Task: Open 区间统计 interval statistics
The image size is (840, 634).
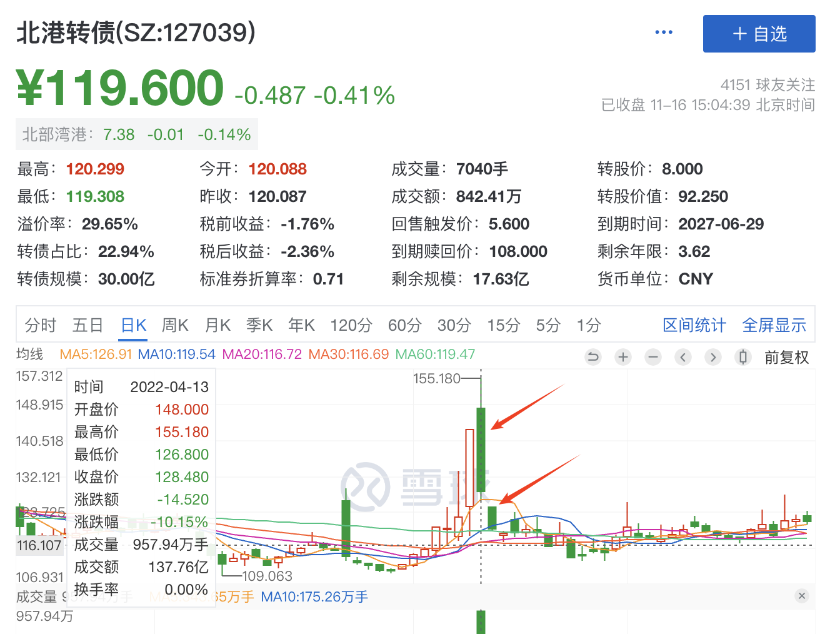Action: (694, 325)
